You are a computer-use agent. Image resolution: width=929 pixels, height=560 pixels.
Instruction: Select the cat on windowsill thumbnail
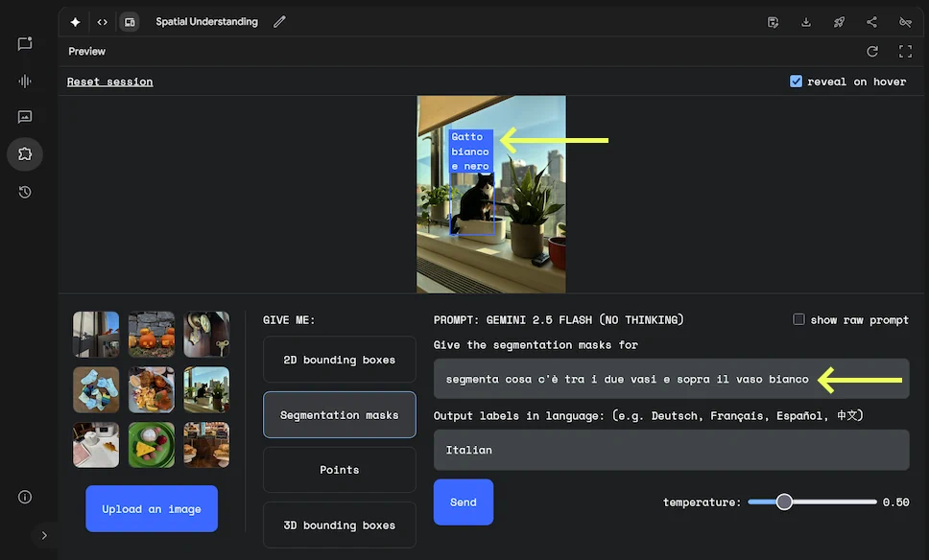[x=206, y=389]
